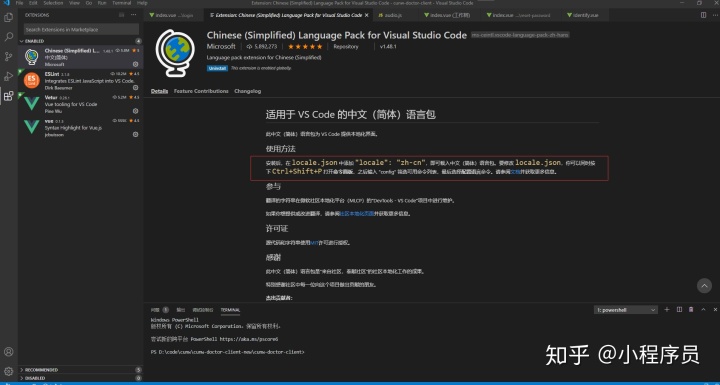Open the Feature Contributions tab

pyautogui.click(x=201, y=91)
